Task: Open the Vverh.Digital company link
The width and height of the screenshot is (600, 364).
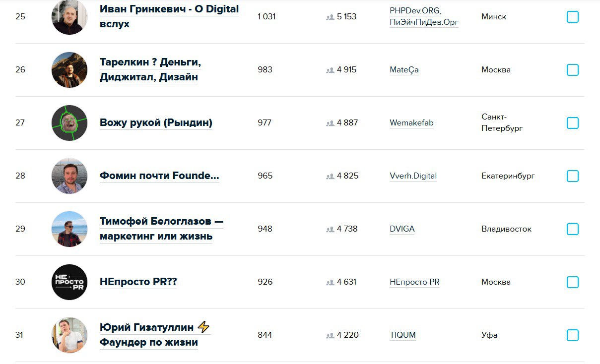Action: 413,176
